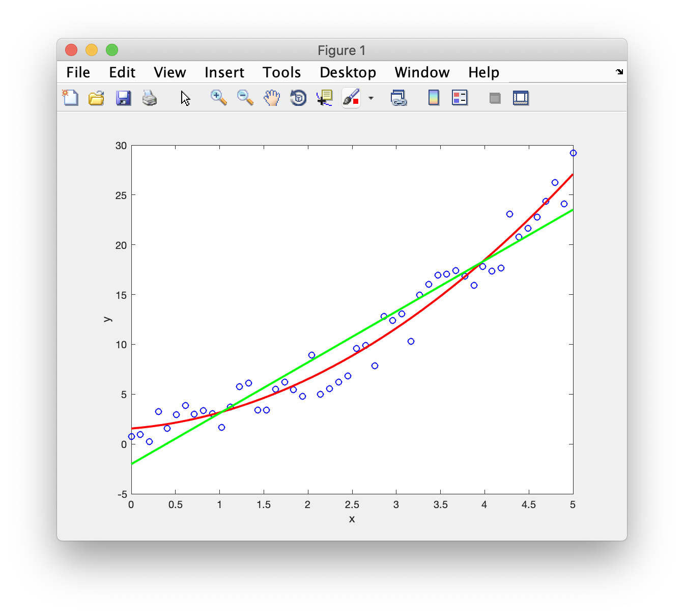Click the y-axis tick label 15
Viewport: 684px width, 616px height.
121,295
